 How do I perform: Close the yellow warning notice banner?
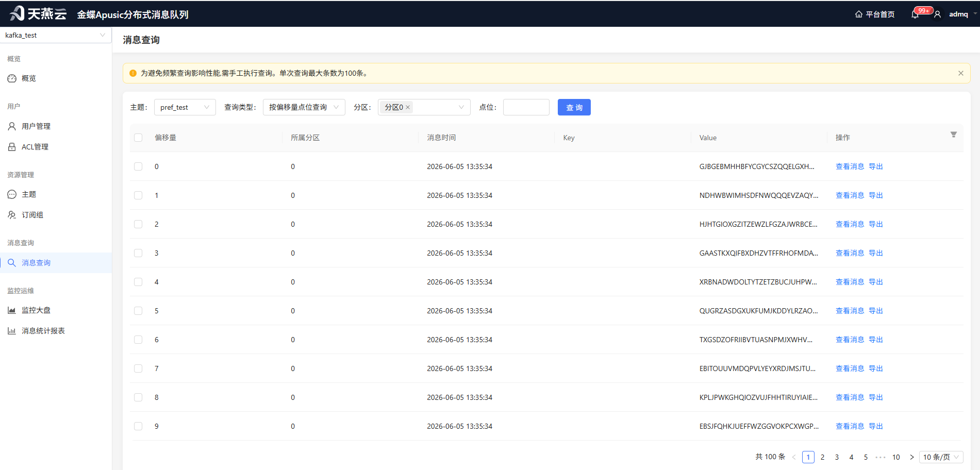point(961,73)
